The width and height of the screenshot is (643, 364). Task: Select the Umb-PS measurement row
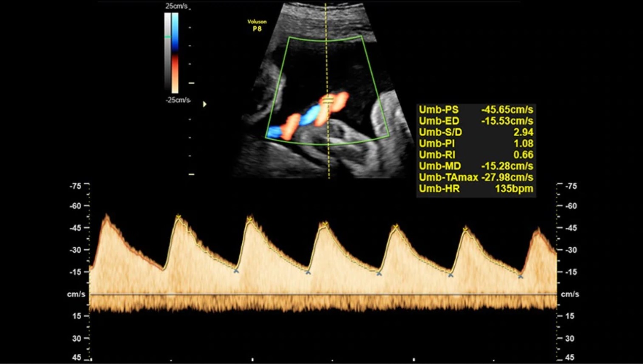click(476, 110)
